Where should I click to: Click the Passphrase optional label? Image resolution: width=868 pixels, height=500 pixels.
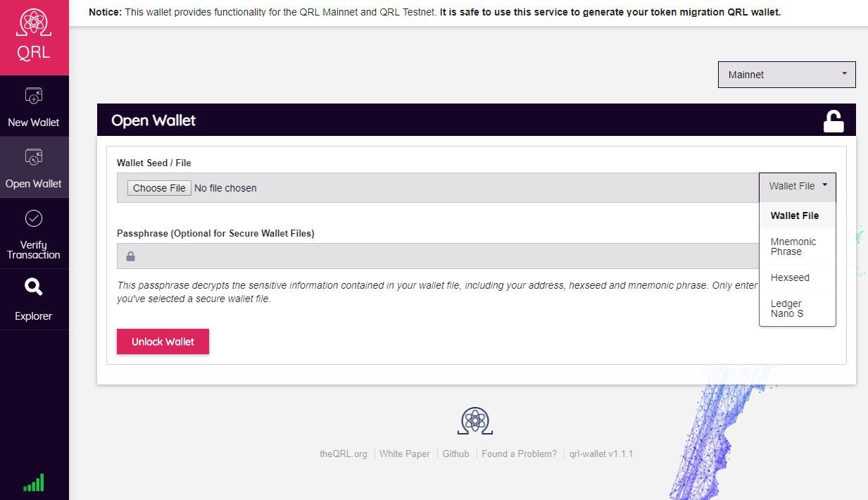click(x=215, y=233)
